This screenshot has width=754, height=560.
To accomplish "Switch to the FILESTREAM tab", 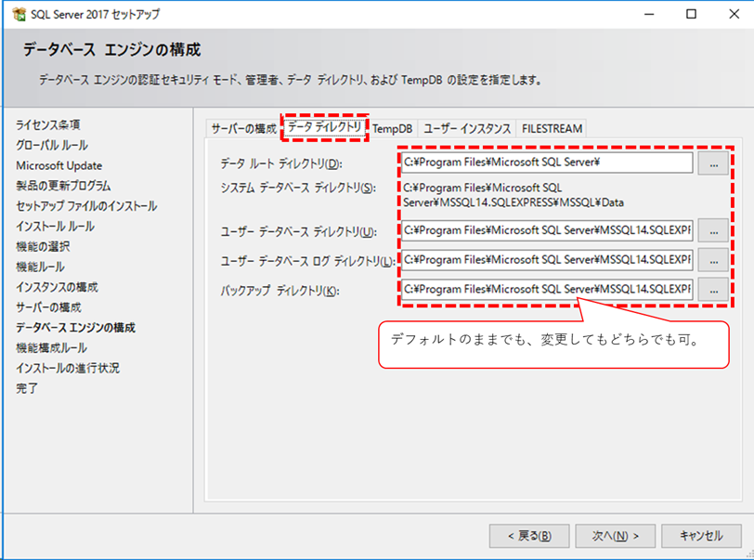I will pos(552,128).
